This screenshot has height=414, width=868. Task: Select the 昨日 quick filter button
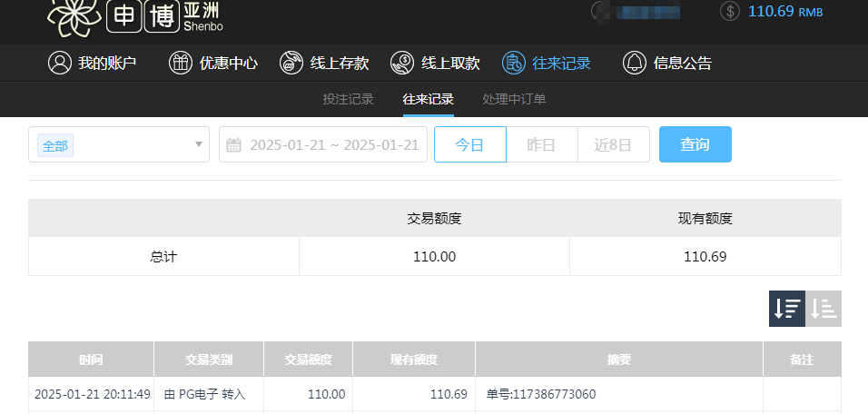point(541,145)
